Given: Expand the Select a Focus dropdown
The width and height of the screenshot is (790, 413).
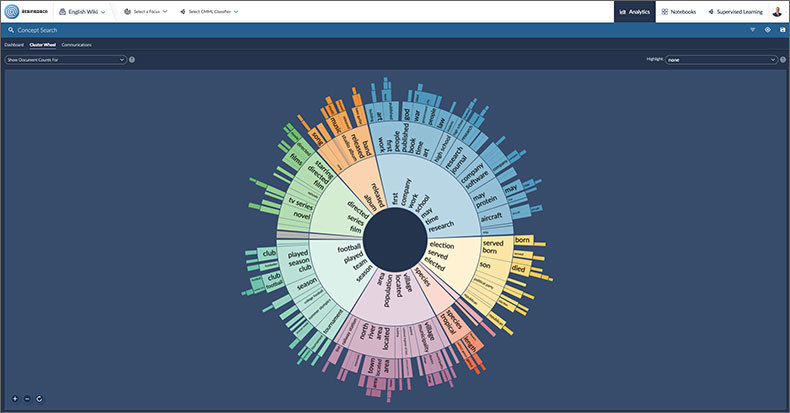Looking at the screenshot, I should 146,12.
